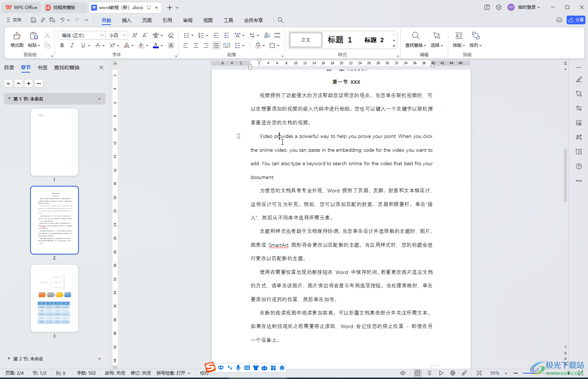The width and height of the screenshot is (588, 379).
Task: Open the 视图 ribbon tab
Action: point(208,20)
